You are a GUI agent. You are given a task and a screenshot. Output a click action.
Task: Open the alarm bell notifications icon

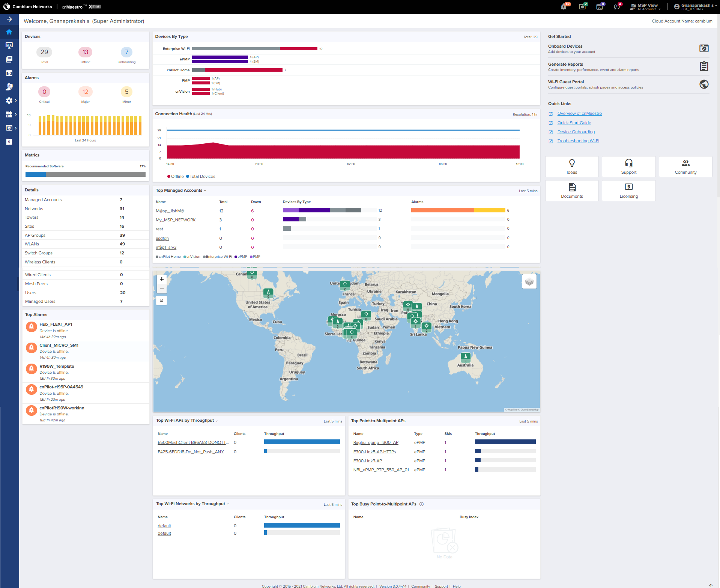coord(564,7)
